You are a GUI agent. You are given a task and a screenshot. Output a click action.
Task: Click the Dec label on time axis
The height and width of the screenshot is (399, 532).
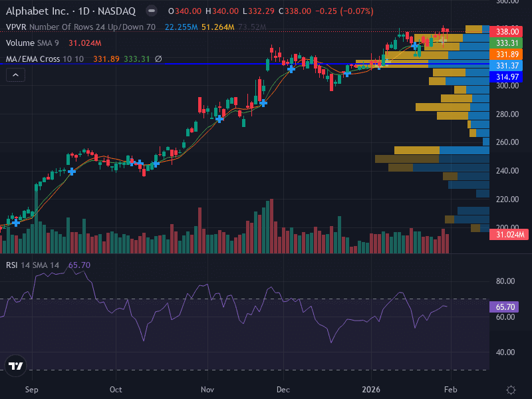pyautogui.click(x=283, y=390)
